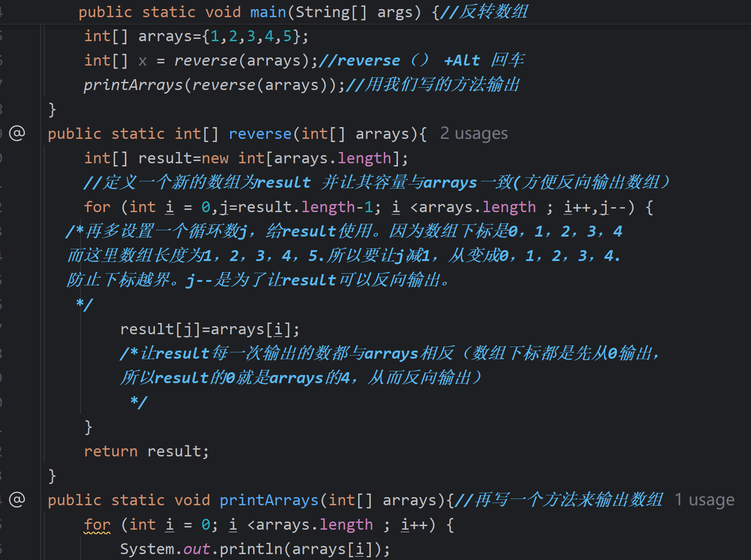Viewport: 751px width, 560px height.
Task: Click the @ gutter icon beside reverse method
Action: 17,133
